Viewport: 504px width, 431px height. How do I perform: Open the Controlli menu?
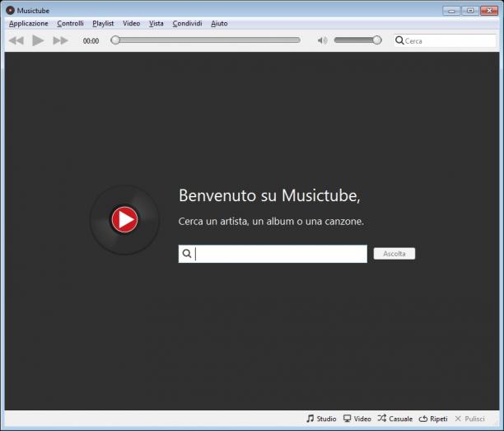coord(70,23)
